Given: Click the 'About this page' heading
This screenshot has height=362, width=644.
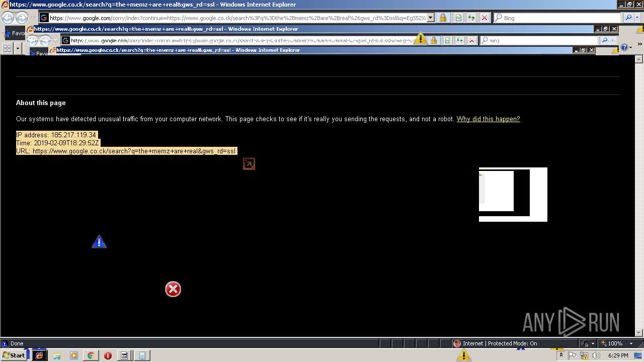Looking at the screenshot, I should (x=41, y=103).
